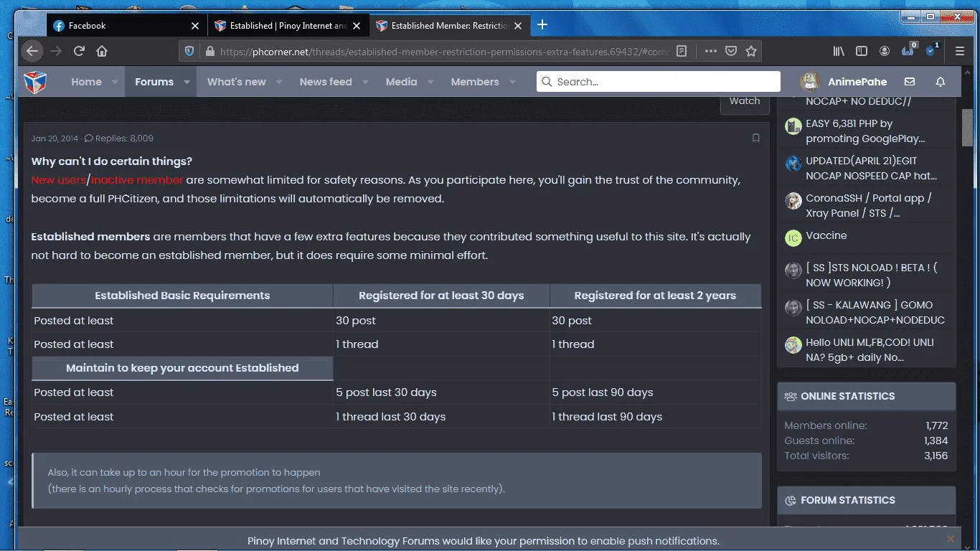Show the sidebars icon
Viewport: 980px width, 551px height.
coord(862,51)
